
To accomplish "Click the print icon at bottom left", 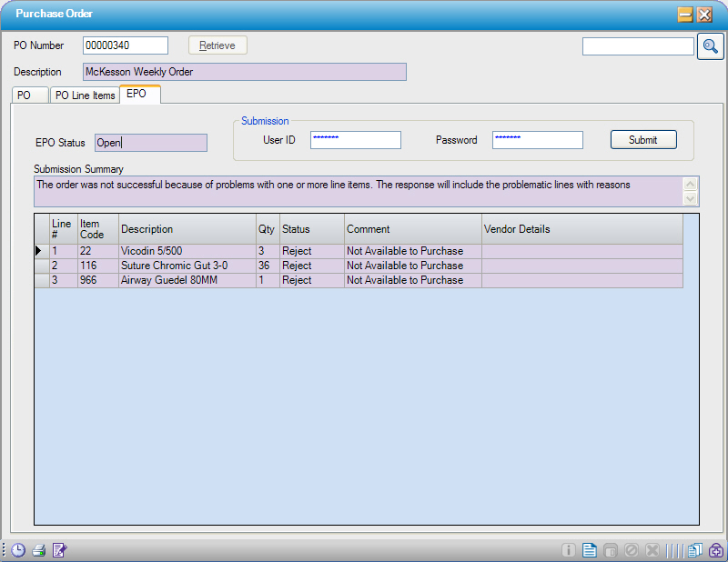I will tap(39, 550).
